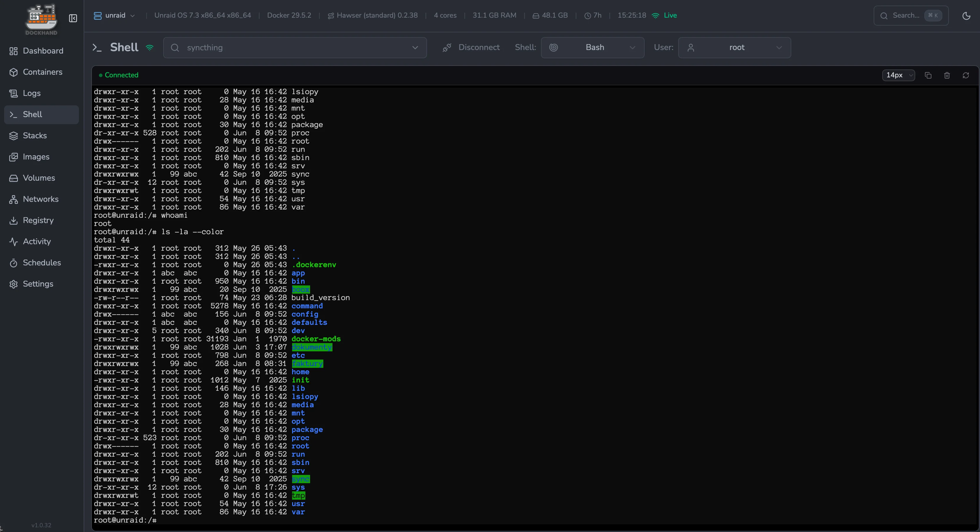
Task: Go to Containers section
Action: coord(42,72)
